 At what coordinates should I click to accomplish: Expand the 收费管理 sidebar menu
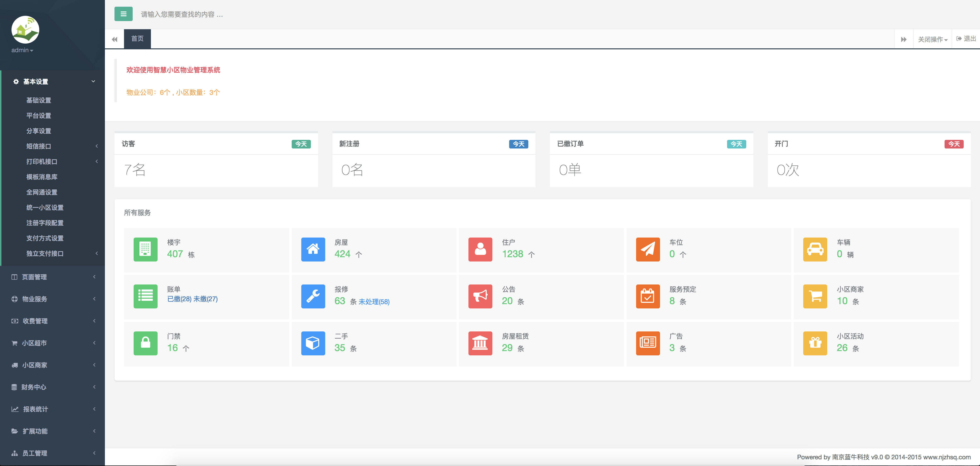(35, 321)
